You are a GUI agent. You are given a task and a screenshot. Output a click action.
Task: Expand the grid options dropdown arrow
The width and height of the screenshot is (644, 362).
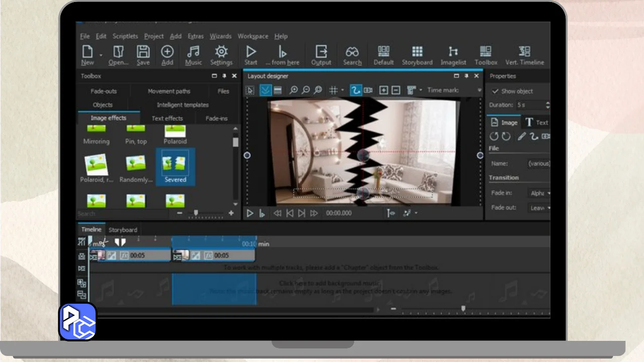[x=343, y=90]
